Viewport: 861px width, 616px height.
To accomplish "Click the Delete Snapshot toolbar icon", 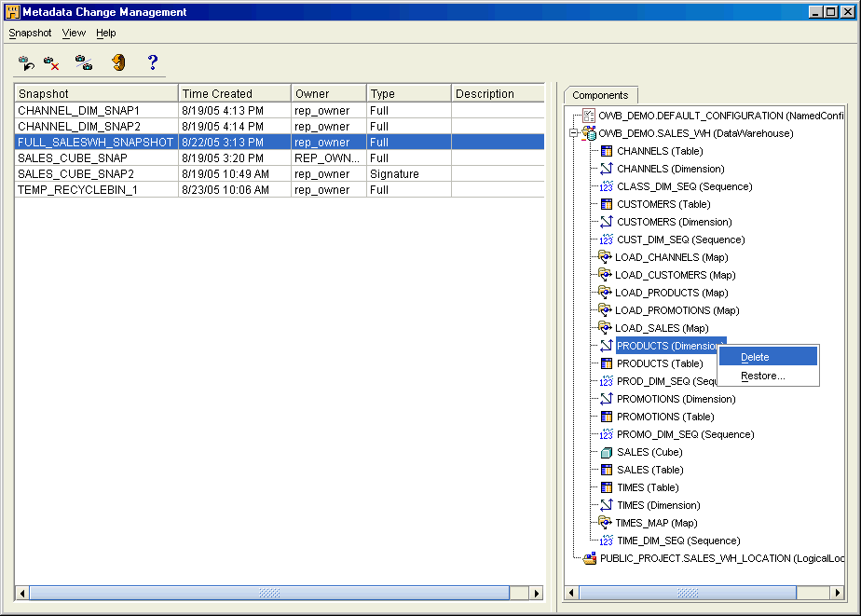I will [x=52, y=62].
